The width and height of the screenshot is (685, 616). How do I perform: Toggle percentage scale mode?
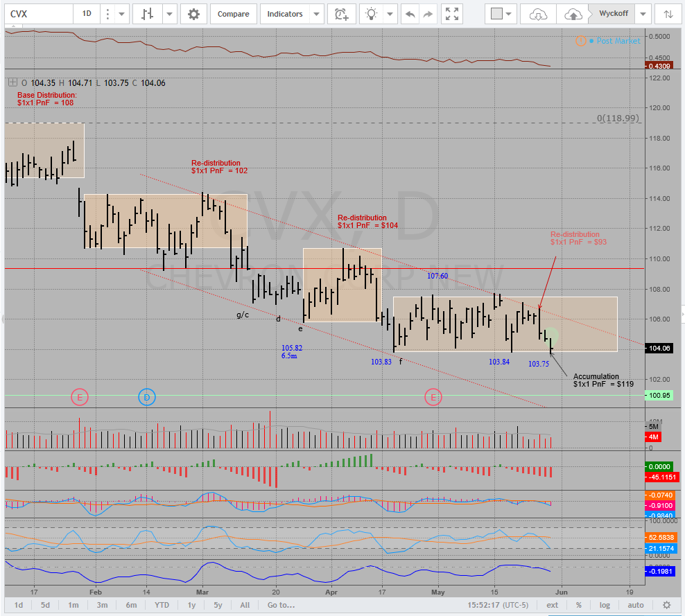click(578, 605)
